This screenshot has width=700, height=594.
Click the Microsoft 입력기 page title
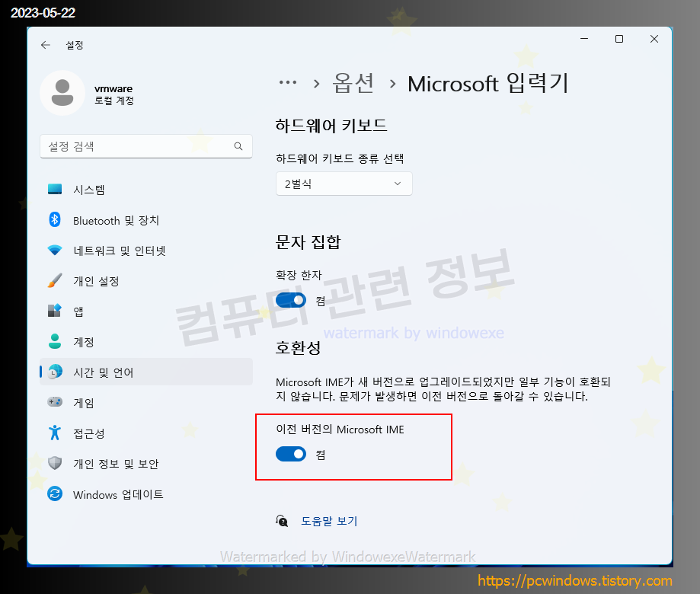tap(488, 84)
